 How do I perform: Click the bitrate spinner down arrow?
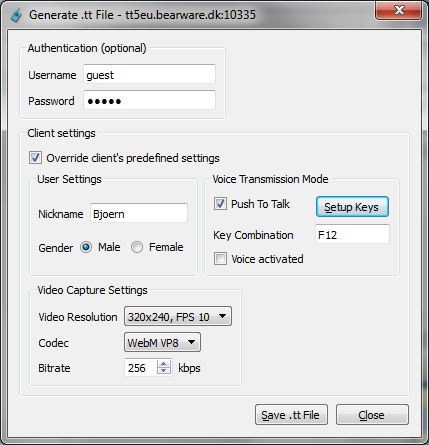[164, 371]
